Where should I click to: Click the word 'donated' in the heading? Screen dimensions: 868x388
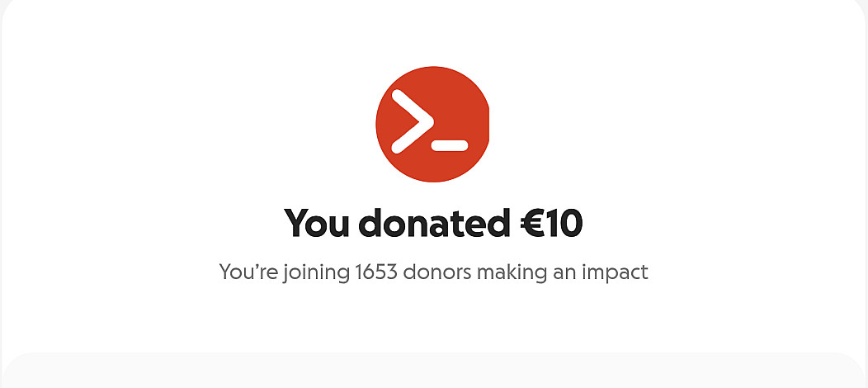tap(435, 223)
